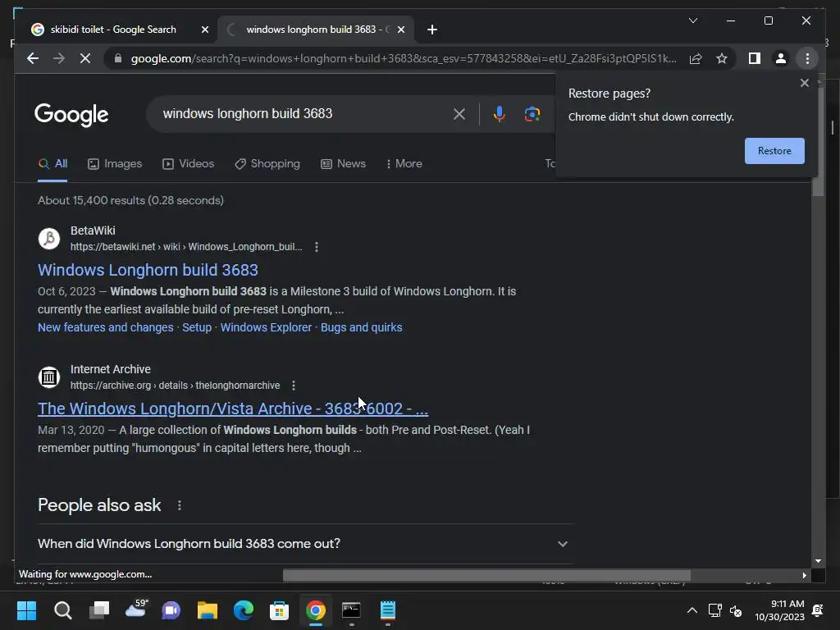
Task: Open the clock showing 9:11 AM
Action: click(x=779, y=610)
